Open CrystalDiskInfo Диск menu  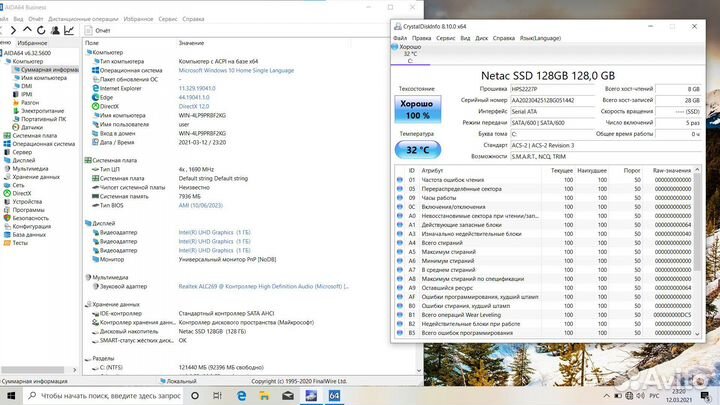481,38
